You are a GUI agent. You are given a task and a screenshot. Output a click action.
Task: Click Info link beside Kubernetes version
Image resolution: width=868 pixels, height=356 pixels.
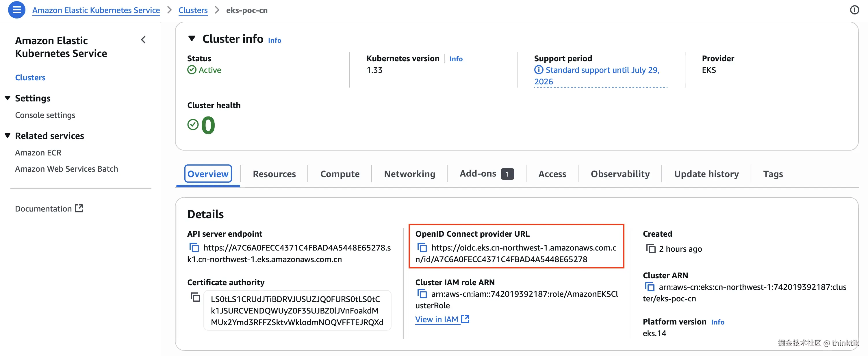point(456,59)
